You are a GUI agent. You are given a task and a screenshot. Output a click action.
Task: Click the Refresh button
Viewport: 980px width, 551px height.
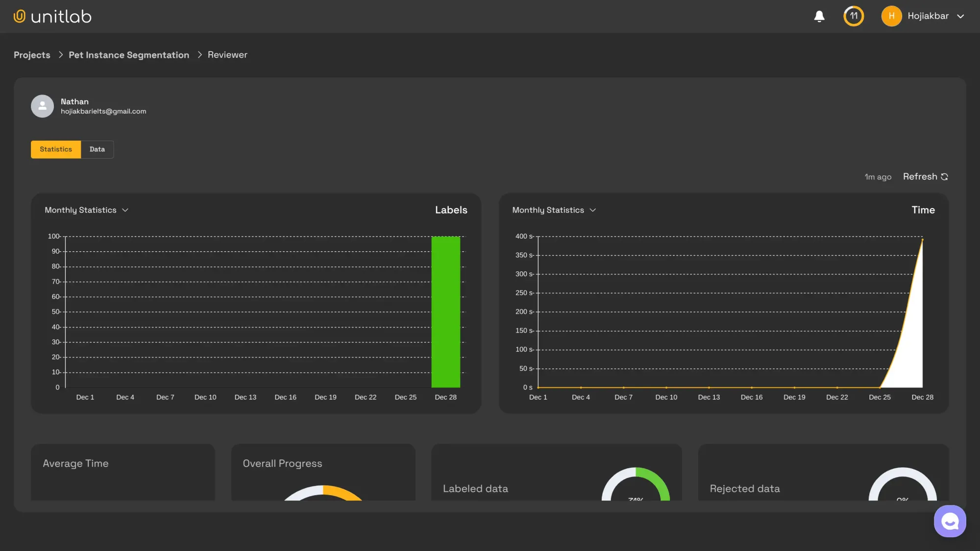click(x=920, y=176)
